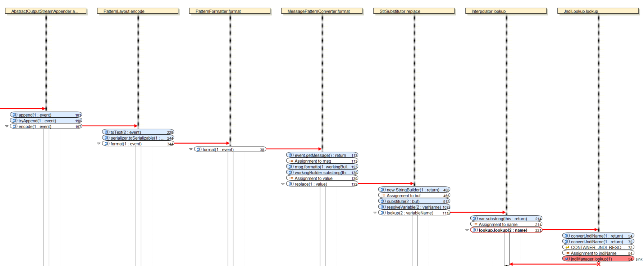Collapse the lookup(2 : variableName) call
Screen dimensions: 644x266
tap(375, 213)
